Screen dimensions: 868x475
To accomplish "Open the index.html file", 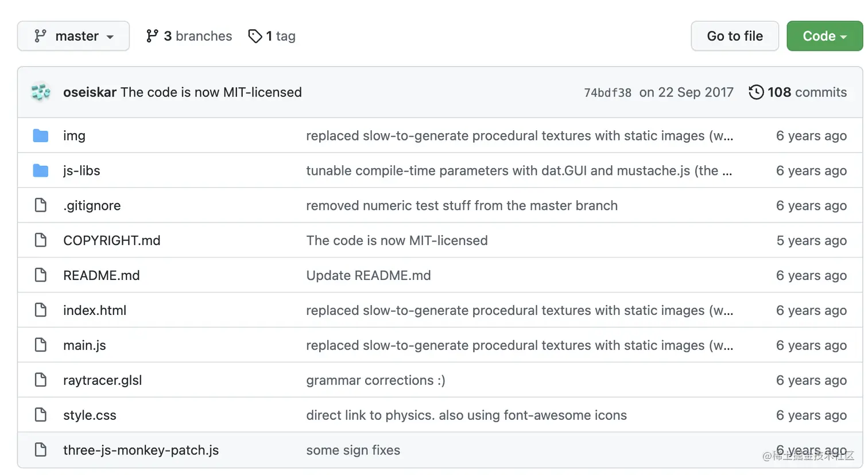I will click(x=95, y=310).
